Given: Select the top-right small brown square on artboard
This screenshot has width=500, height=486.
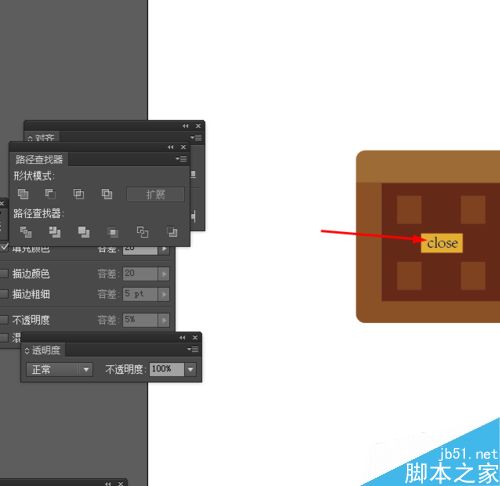Looking at the screenshot, I should 473,210.
